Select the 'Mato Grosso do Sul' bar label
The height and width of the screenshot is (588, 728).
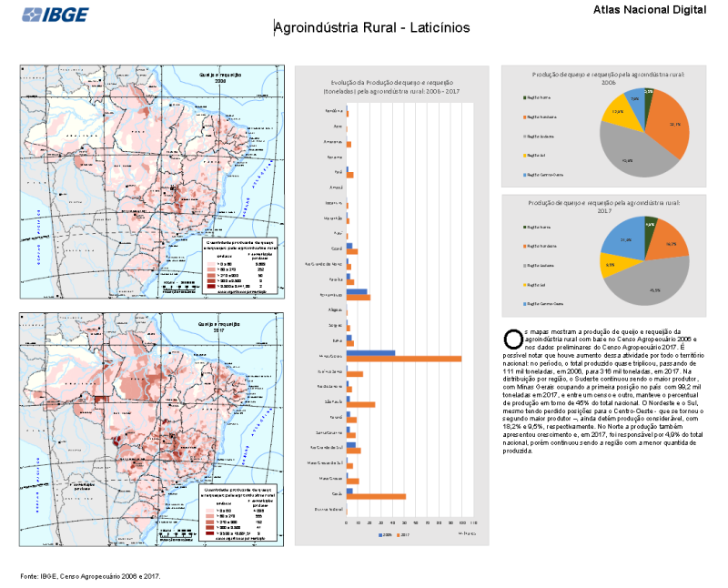tap(325, 463)
